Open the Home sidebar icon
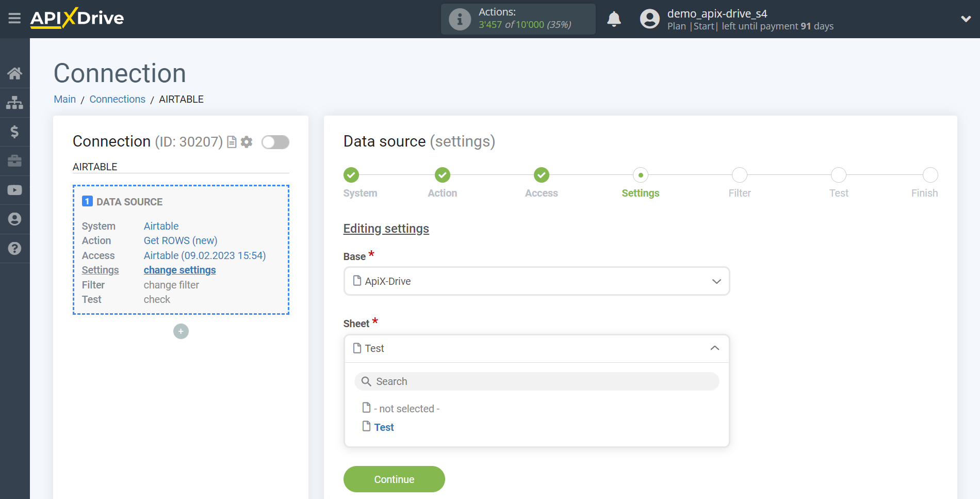 14,73
